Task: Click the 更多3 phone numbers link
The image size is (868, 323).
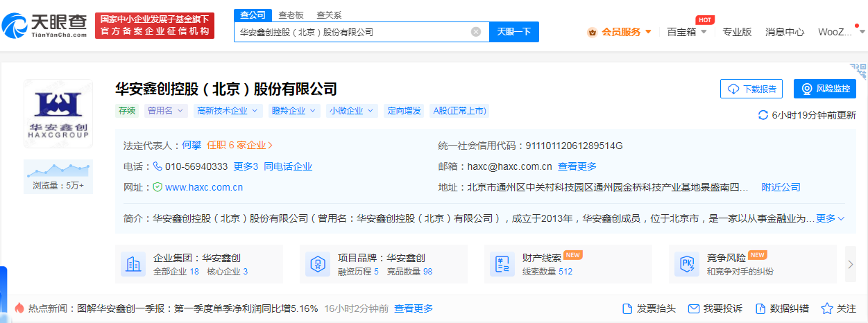Action: click(x=246, y=166)
